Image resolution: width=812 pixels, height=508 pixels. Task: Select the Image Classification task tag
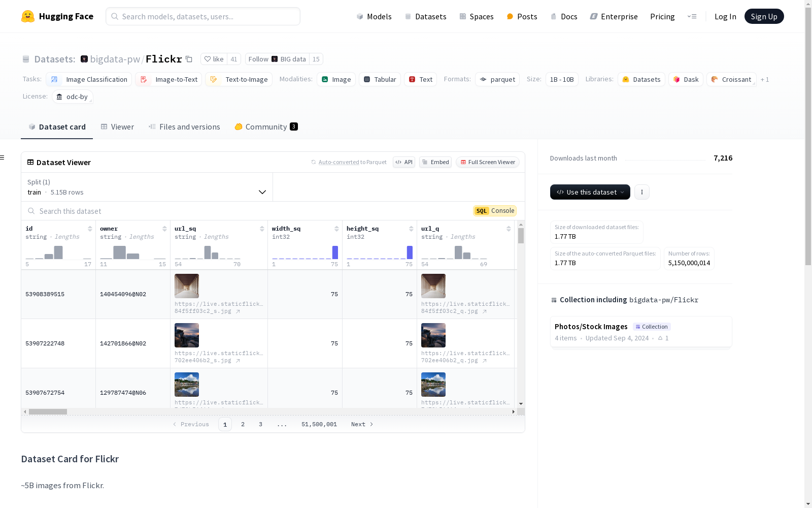(x=89, y=79)
